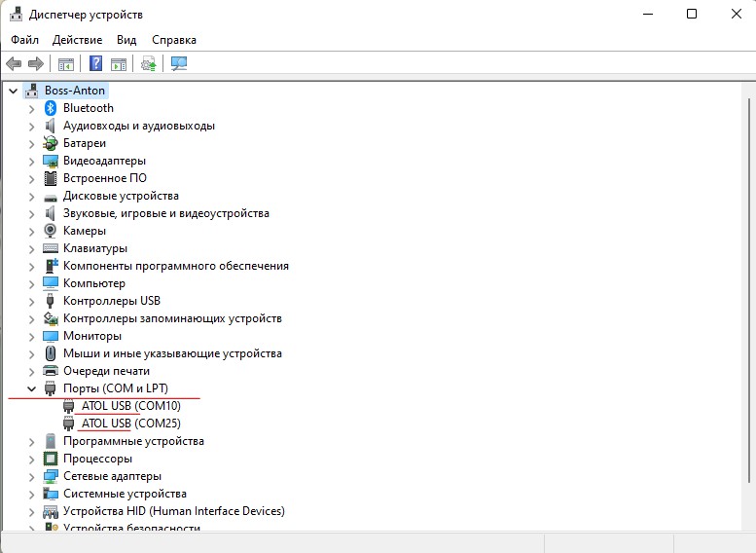Open the Действие menu

pos(77,40)
